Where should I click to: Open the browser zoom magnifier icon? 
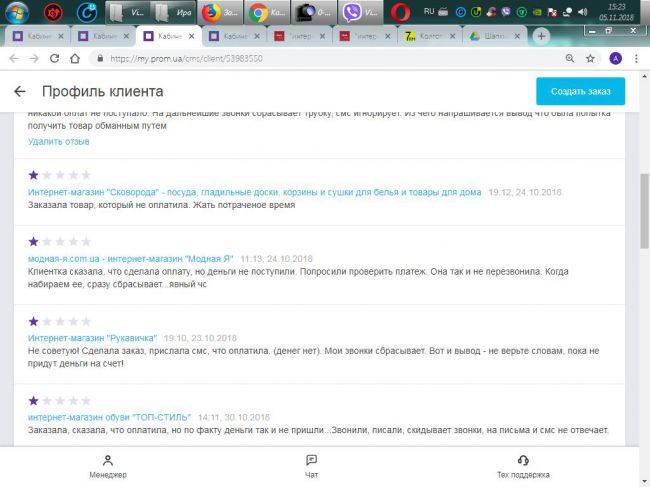coord(570,58)
